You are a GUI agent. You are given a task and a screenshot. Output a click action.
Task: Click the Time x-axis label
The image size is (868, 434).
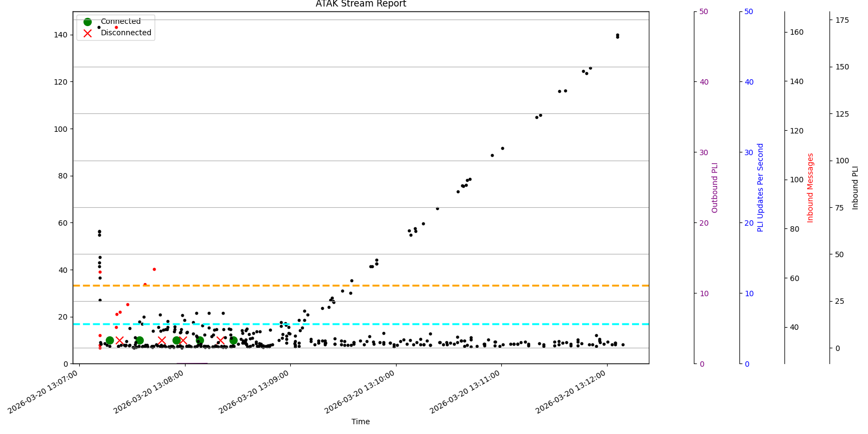pos(361,422)
